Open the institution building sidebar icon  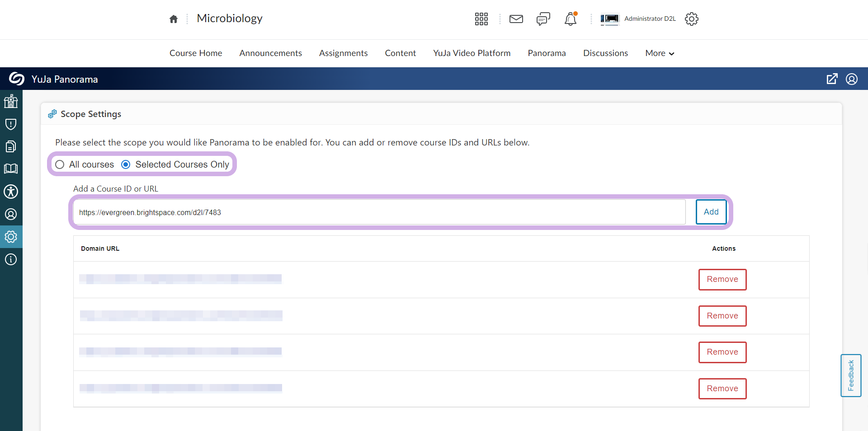click(x=11, y=101)
